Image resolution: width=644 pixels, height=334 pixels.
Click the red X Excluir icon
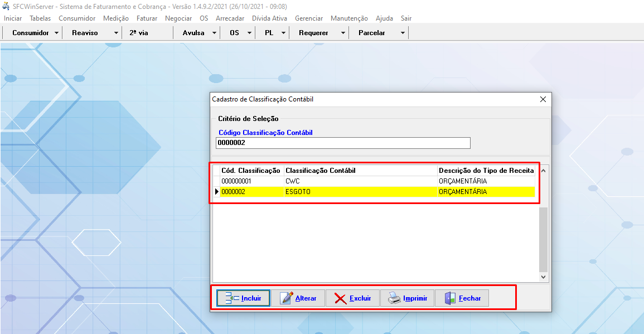pyautogui.click(x=340, y=298)
